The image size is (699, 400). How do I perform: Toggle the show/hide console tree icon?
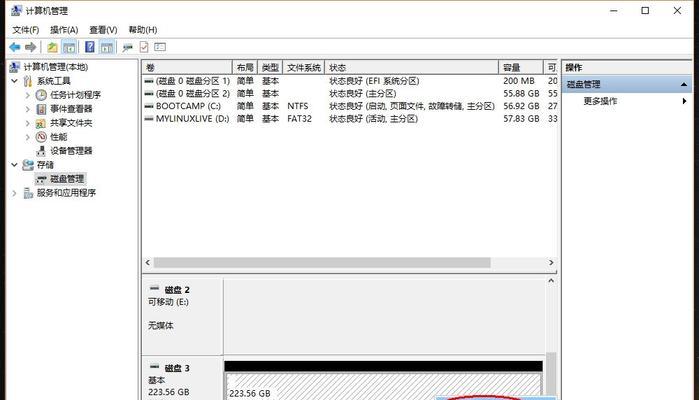69,47
